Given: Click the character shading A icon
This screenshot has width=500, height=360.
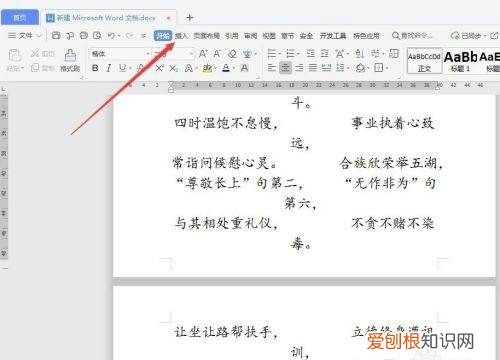Looking at the screenshot, I should (244, 68).
